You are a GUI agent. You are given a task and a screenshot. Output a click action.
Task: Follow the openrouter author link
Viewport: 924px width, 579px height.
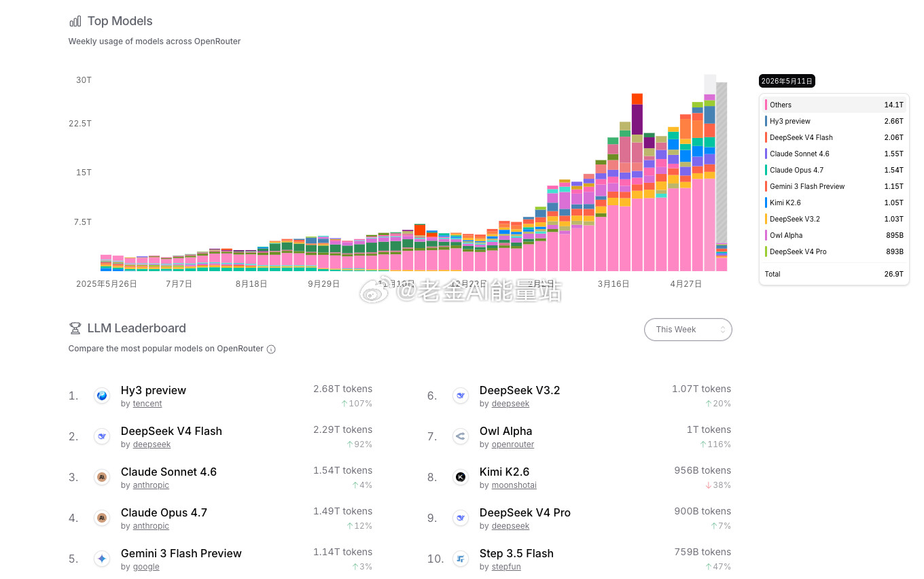[513, 444]
